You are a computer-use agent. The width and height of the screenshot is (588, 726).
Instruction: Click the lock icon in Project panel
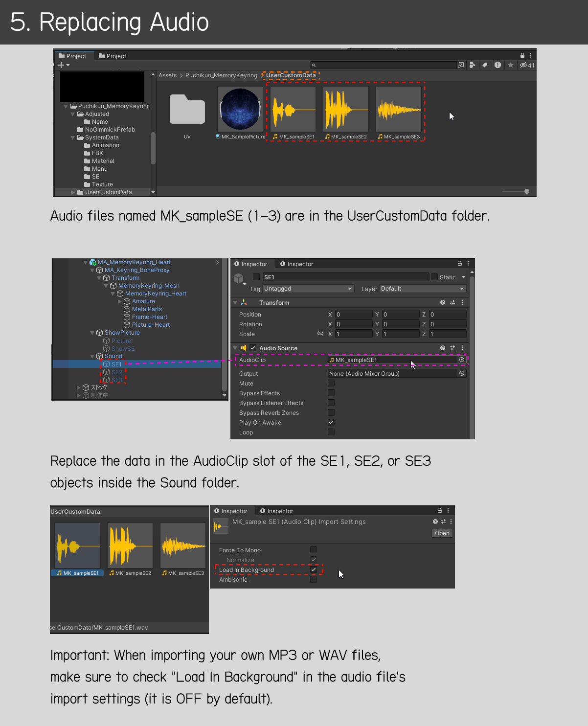pos(522,56)
